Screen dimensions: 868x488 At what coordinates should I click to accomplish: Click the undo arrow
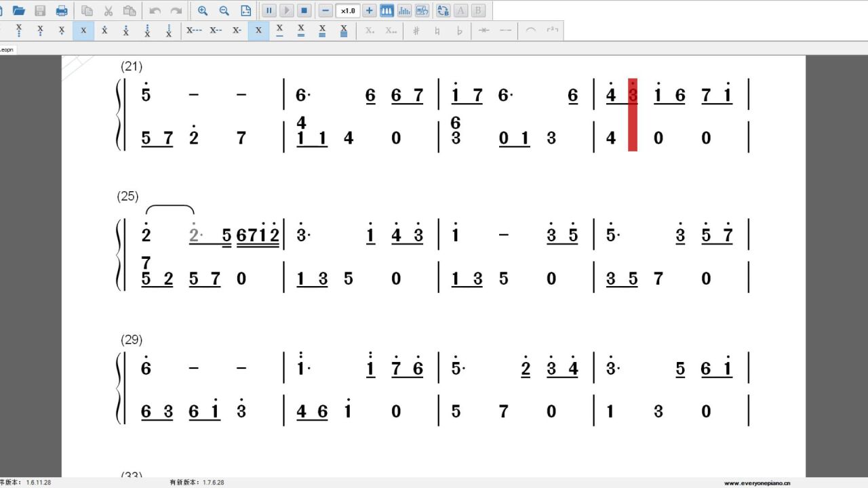155,10
